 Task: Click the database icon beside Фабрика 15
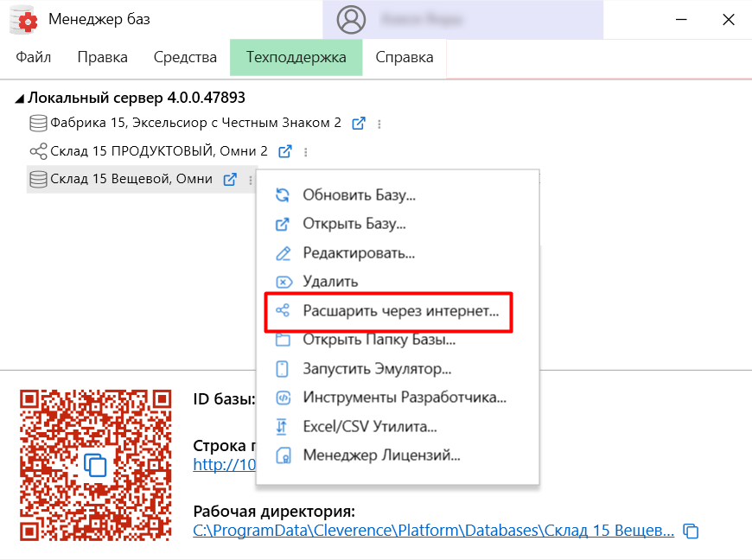click(38, 123)
